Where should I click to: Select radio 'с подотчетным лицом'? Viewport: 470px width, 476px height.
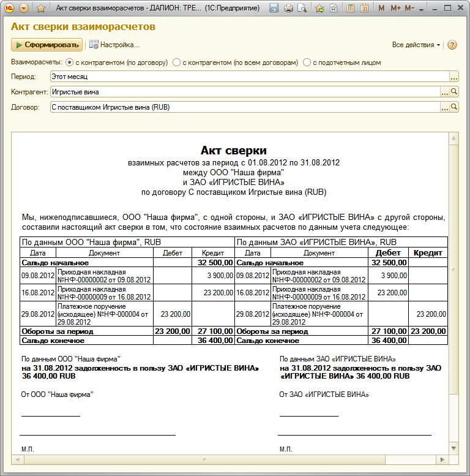pos(307,62)
